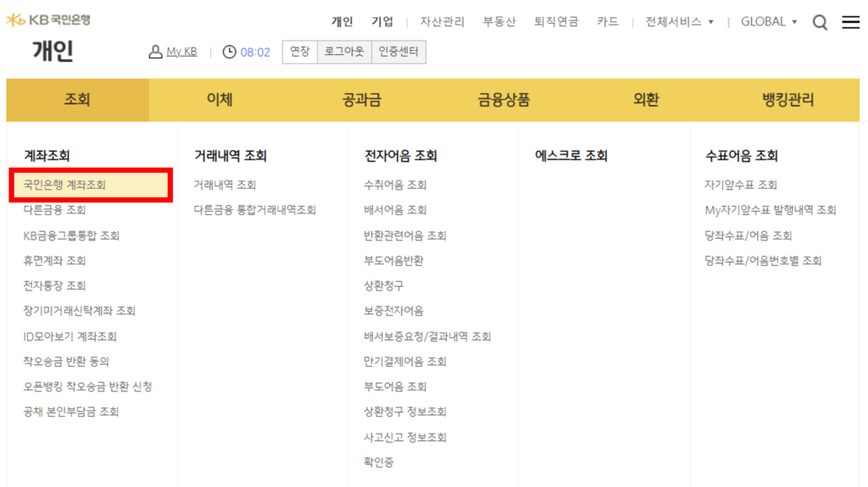Open 당좌수표/어음 조회
The width and height of the screenshot is (868, 487).
click(x=748, y=235)
